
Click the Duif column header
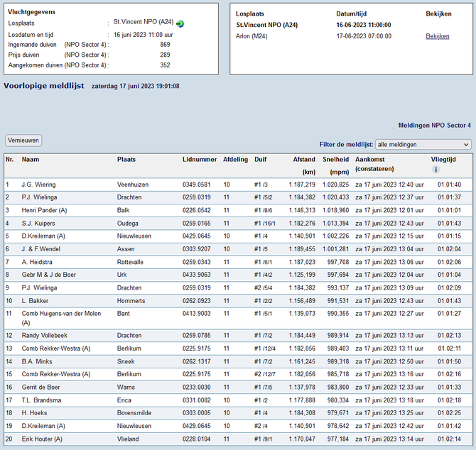(x=260, y=160)
